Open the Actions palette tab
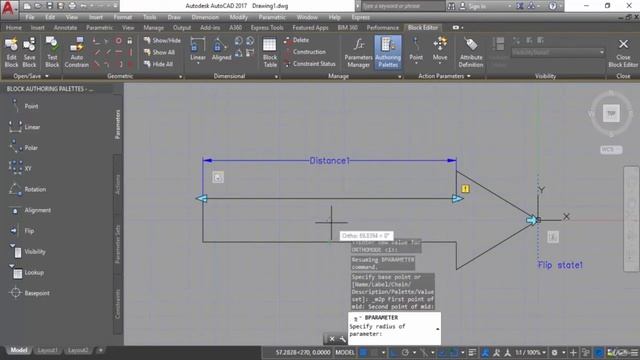640x360 pixels. 118,184
